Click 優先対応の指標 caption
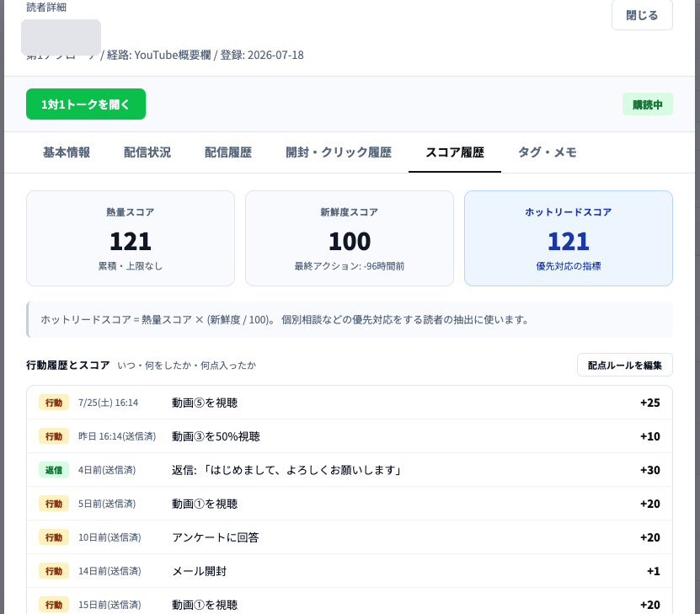Image resolution: width=700 pixels, height=614 pixels. click(x=569, y=266)
